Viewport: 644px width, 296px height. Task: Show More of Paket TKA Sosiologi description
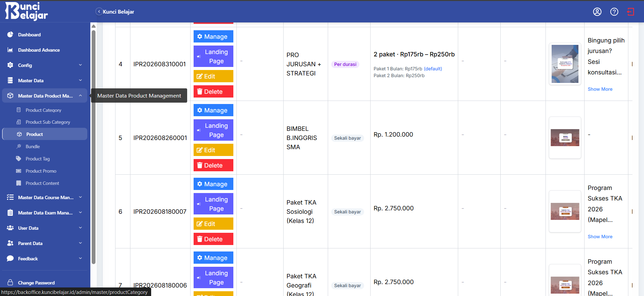[600, 237]
